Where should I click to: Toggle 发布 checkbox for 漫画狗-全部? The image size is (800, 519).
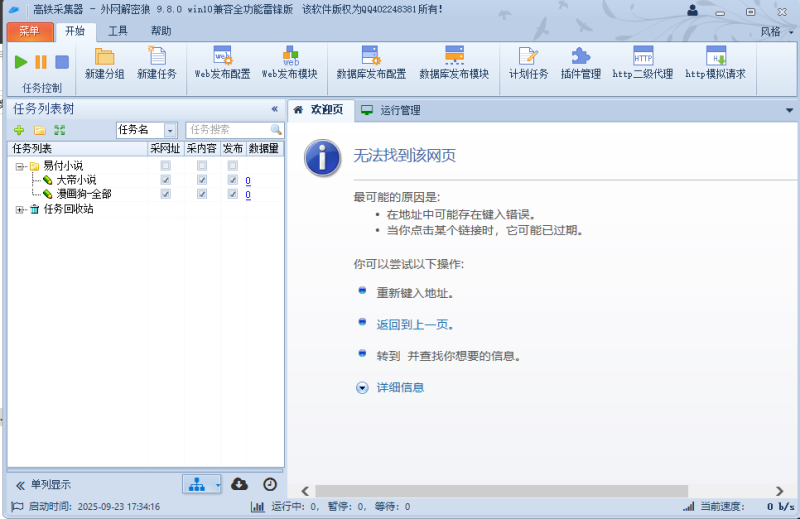click(x=233, y=194)
